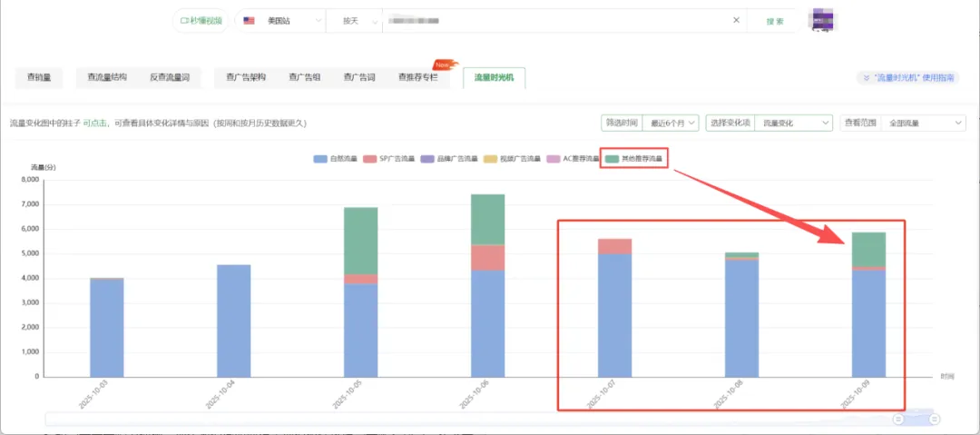Click the user avatar at top right
This screenshot has height=435, width=980.
click(x=822, y=20)
